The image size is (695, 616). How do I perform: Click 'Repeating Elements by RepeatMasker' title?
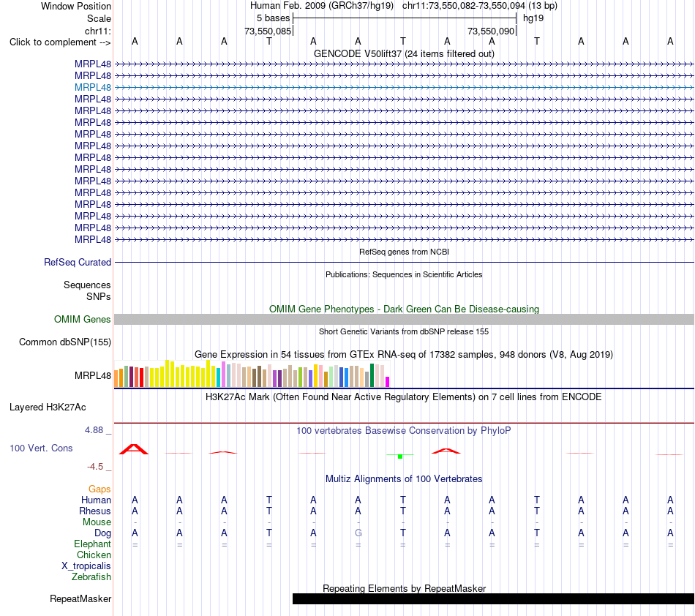point(404,588)
